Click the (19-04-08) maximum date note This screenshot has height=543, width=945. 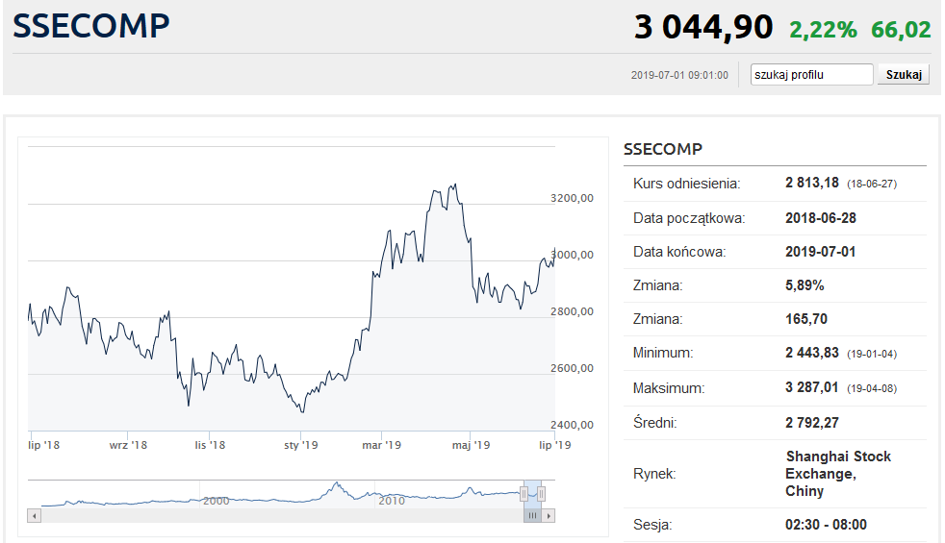871,389
